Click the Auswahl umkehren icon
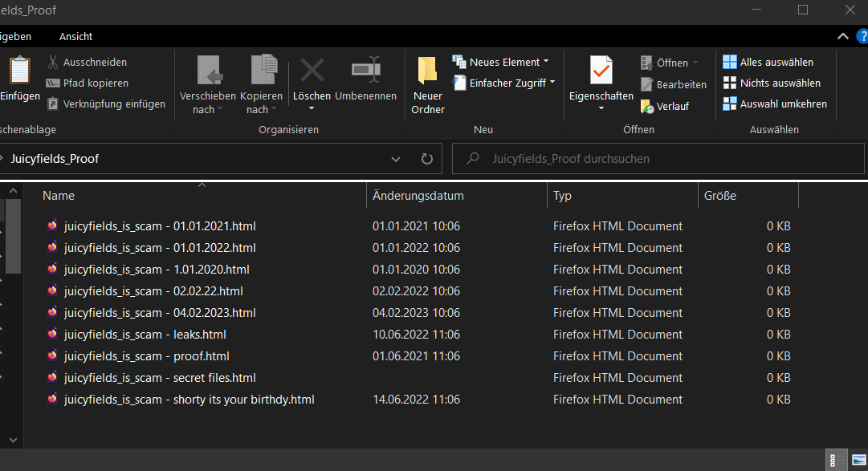Viewport: 868px width, 471px height. 730,104
